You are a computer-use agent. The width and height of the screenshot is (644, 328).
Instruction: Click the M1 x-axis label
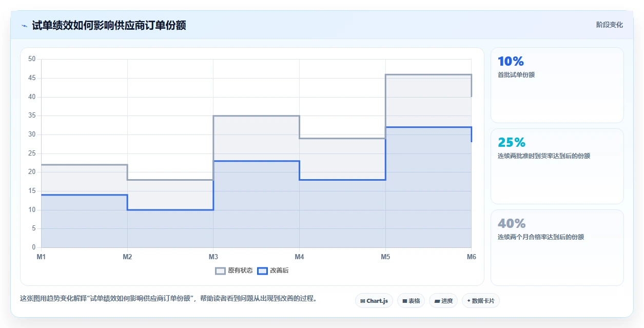tap(41, 257)
